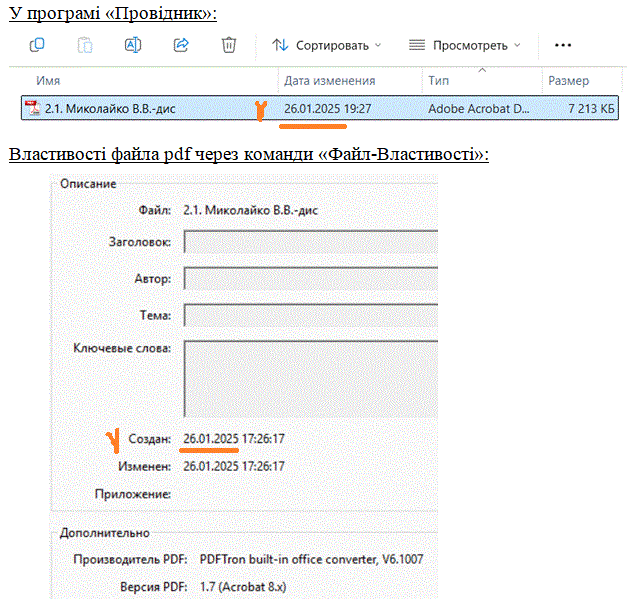627x601 pixels.
Task: Expand the Просмотреть dropdown
Action: coord(517,46)
